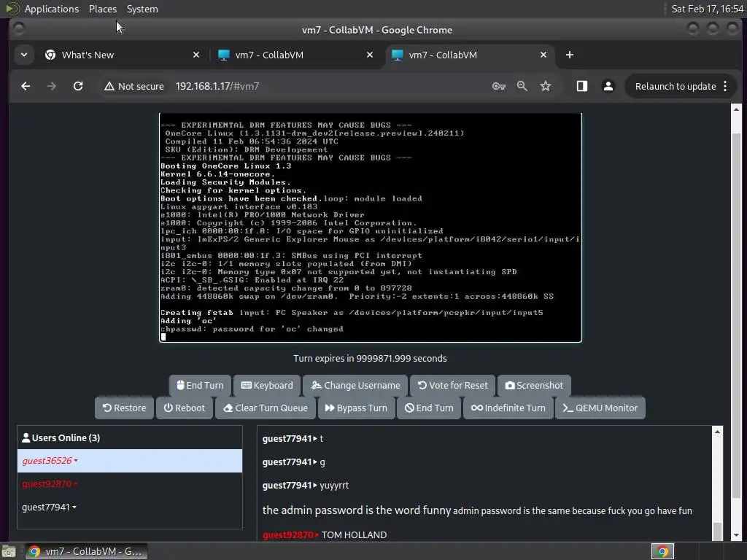
Task: Click the page scrollbar up arrow
Action: click(x=737, y=109)
